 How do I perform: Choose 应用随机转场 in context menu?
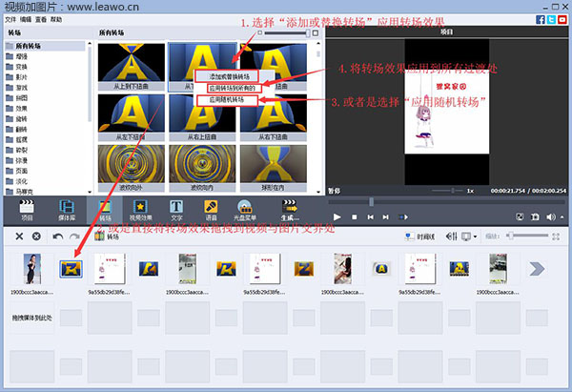pyautogui.click(x=227, y=99)
